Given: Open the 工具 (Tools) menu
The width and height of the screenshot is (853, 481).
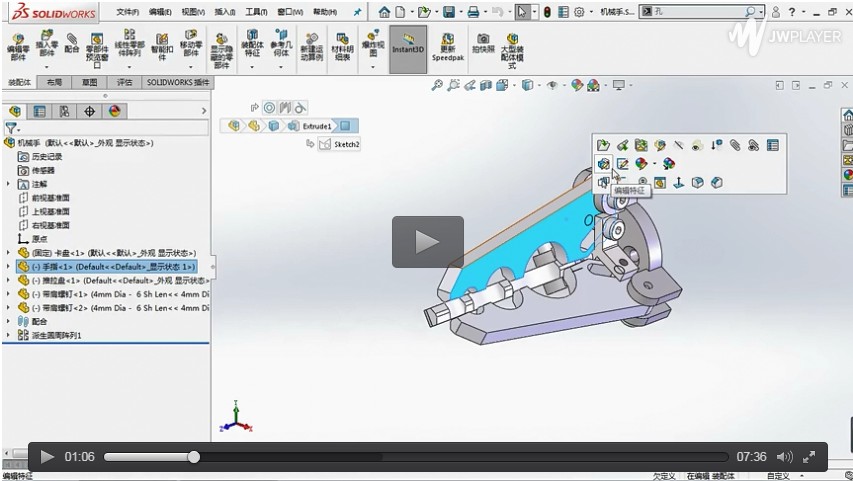Looking at the screenshot, I should tap(256, 12).
